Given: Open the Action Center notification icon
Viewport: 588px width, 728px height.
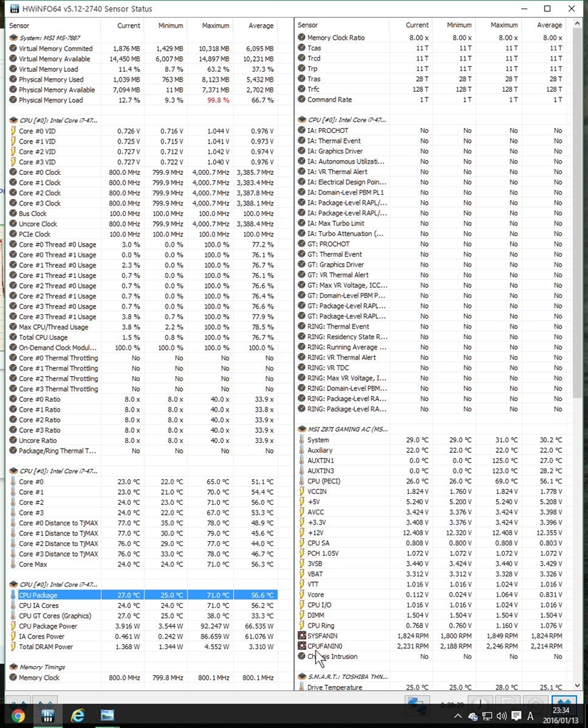Looking at the screenshot, I should (516, 716).
